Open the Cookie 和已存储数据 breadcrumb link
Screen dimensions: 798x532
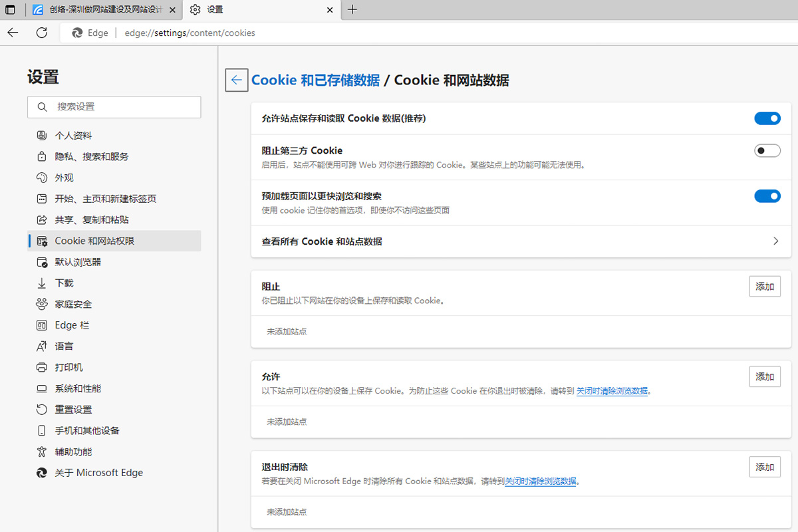click(315, 80)
